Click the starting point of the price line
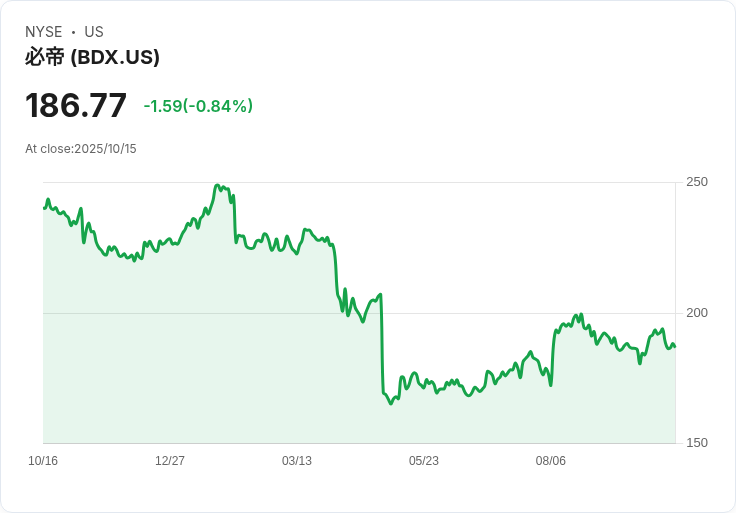This screenshot has height=513, width=736. 44,207
